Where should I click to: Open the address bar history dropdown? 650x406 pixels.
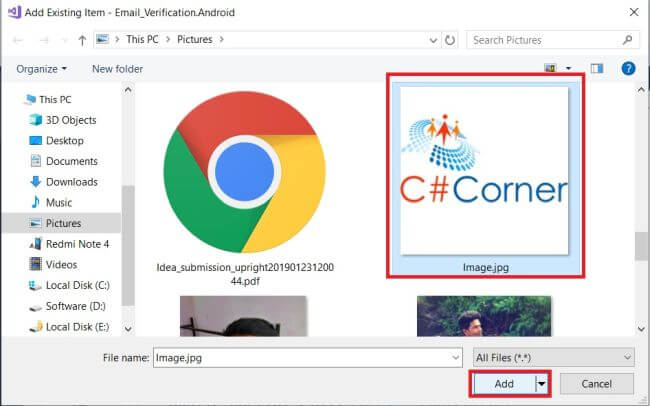[x=433, y=40]
